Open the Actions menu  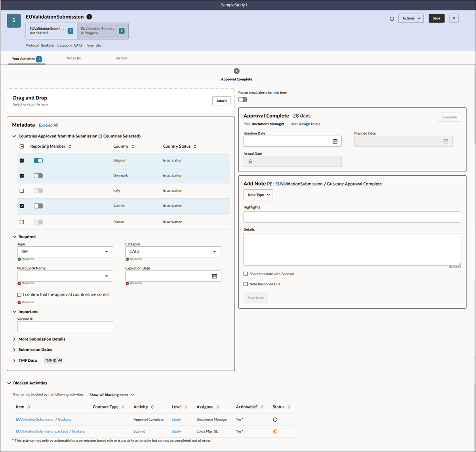coord(411,18)
